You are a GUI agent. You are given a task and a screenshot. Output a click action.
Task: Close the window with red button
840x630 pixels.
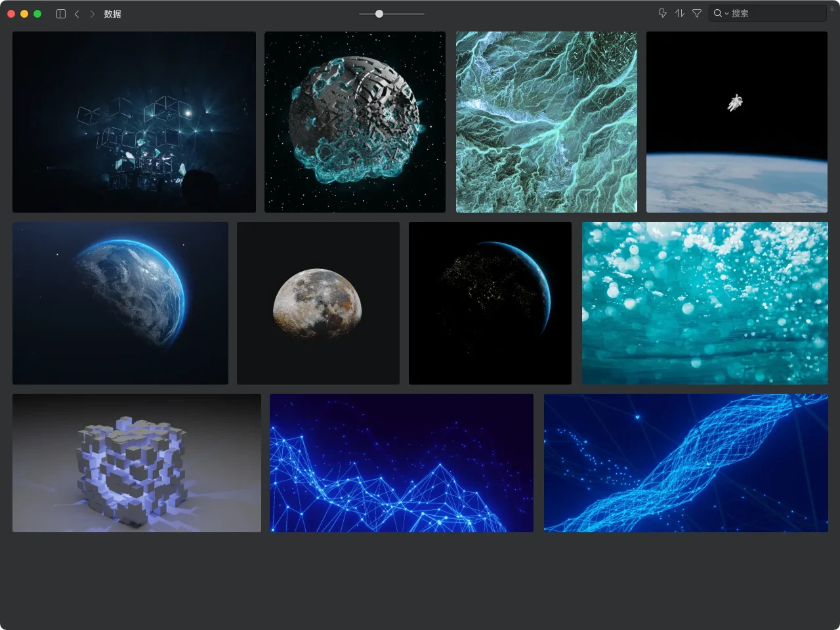11,14
